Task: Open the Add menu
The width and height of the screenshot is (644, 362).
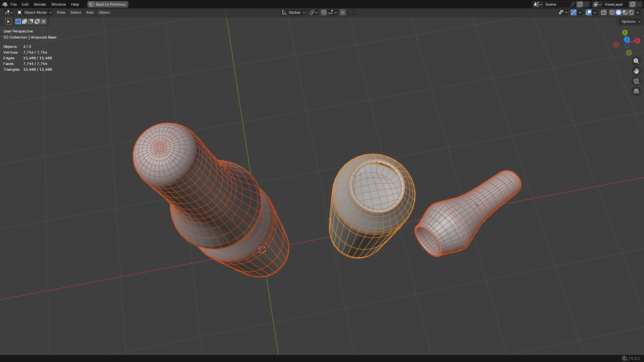Action: pos(90,12)
